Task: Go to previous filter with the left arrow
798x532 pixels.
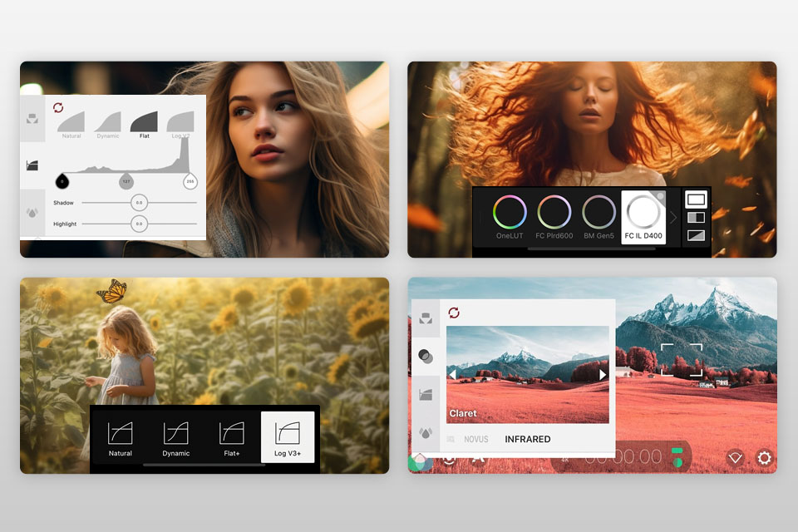Action: (x=452, y=375)
